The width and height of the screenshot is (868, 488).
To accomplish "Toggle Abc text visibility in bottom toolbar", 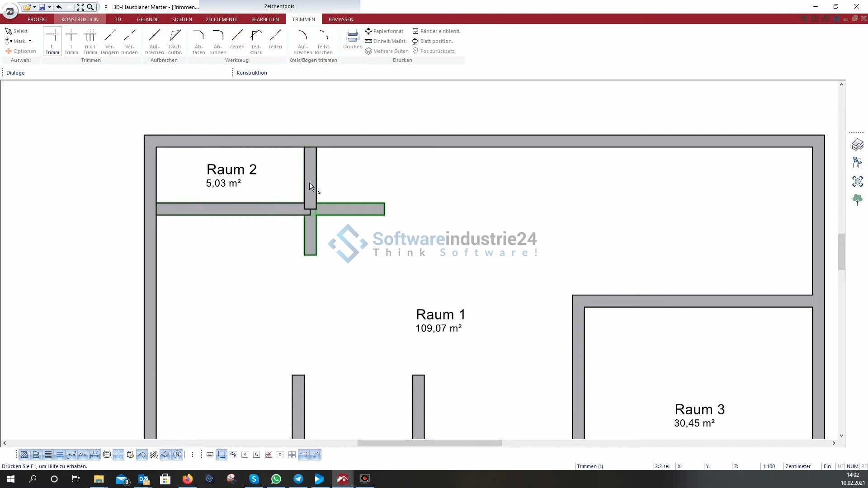I will pyautogui.click(x=83, y=455).
